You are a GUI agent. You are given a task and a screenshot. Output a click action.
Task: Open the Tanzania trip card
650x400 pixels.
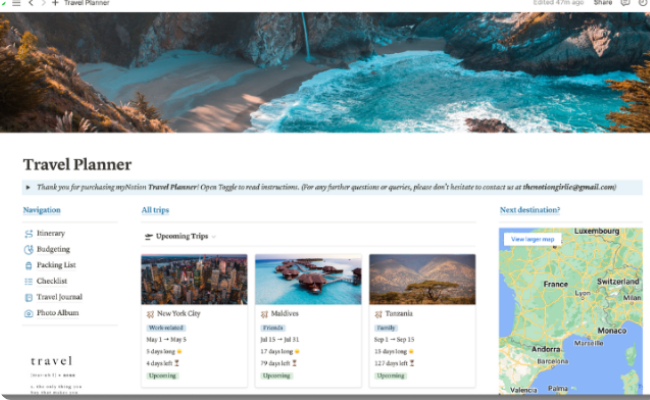click(422, 320)
